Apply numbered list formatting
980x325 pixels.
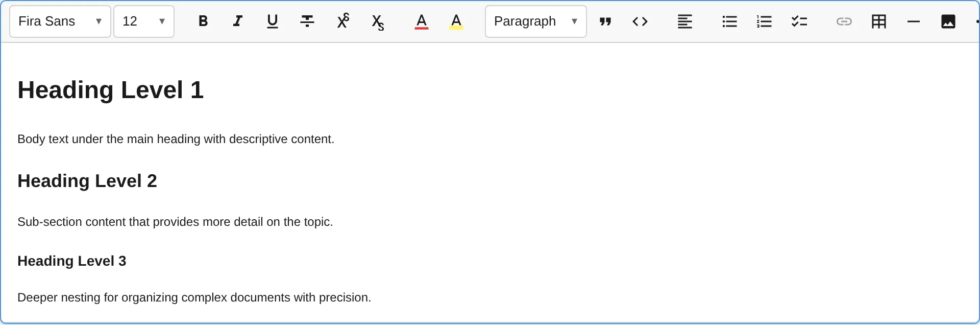(764, 21)
